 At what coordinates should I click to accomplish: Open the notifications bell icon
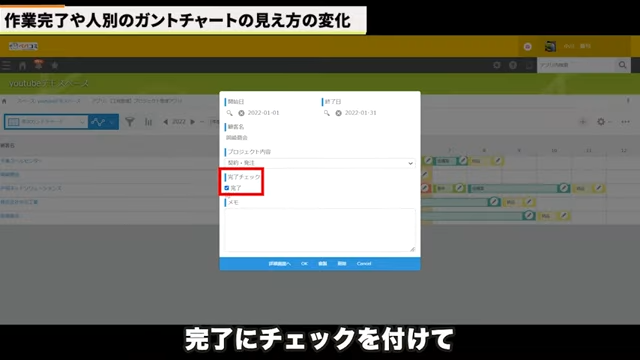tap(38, 64)
